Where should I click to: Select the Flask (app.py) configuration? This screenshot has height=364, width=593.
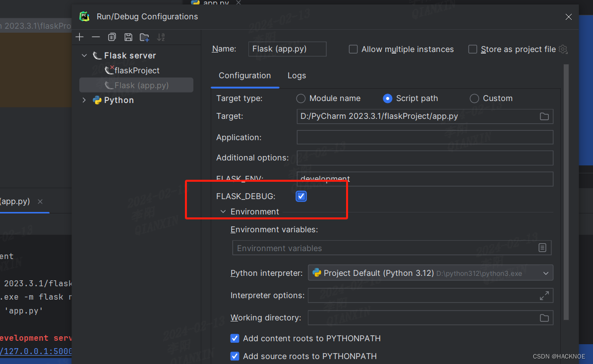[136, 85]
